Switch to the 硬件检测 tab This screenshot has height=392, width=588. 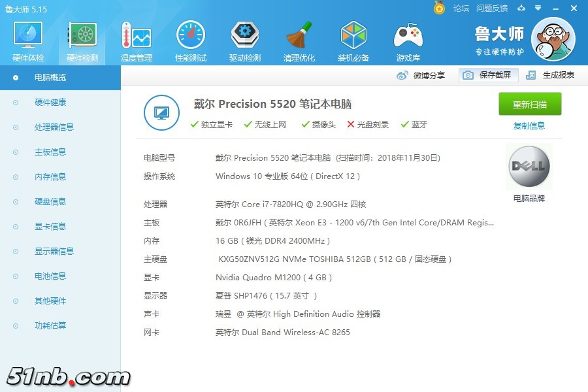tap(82, 41)
